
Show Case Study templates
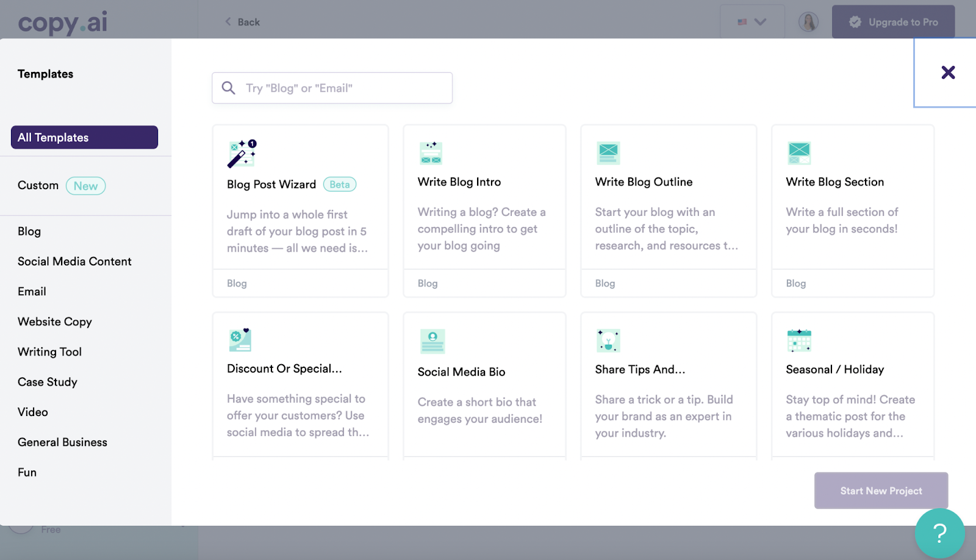coord(48,382)
